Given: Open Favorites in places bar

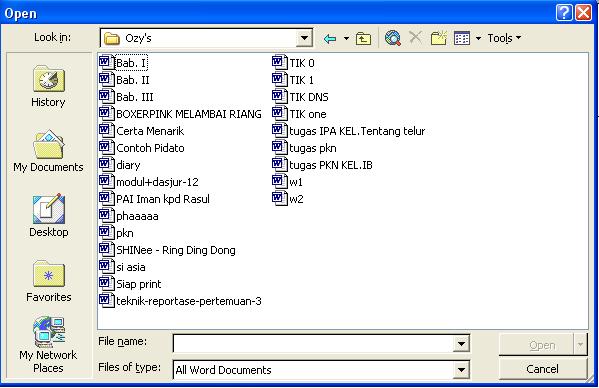Looking at the screenshot, I should (49, 281).
